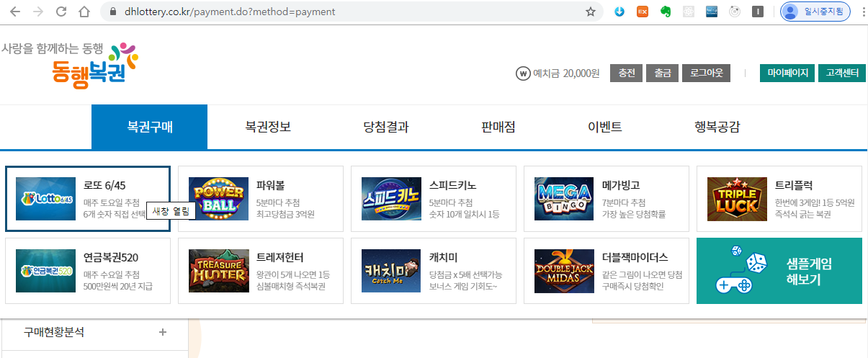Click the 캐치미 Catch Me logo
The image size is (868, 358).
(x=391, y=271)
